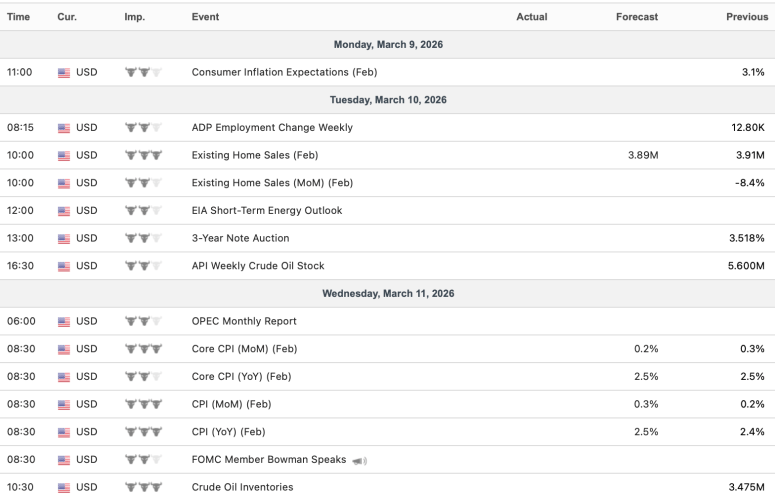Click the US flag in the 3-Year Note Auction row
775x495 pixels.
(x=65, y=239)
